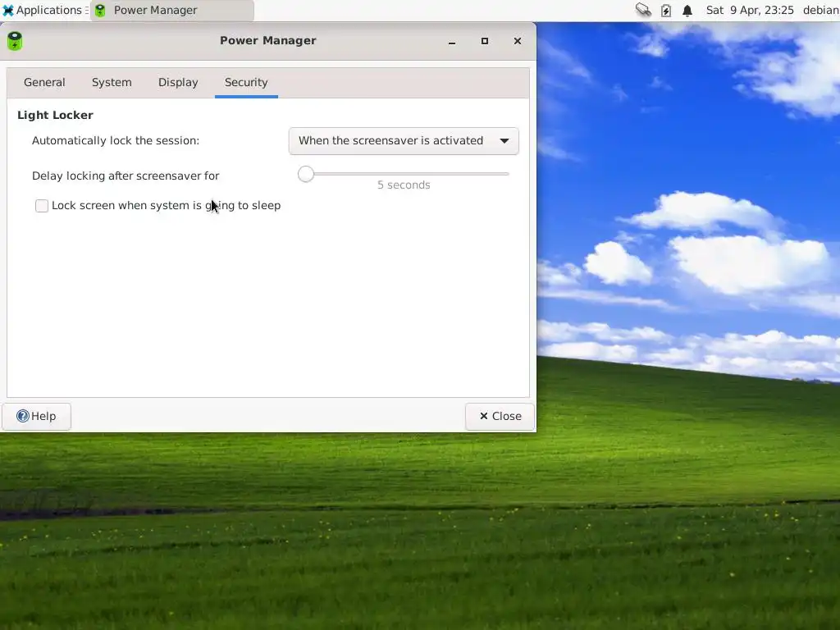The width and height of the screenshot is (840, 630).
Task: Minimize the Power Manager window
Action: [452, 41]
